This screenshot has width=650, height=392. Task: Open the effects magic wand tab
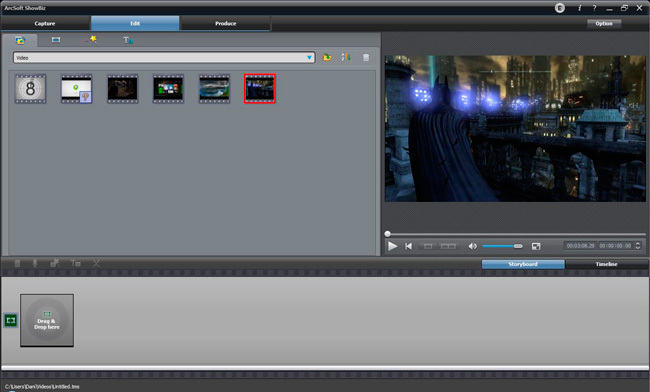pyautogui.click(x=91, y=40)
